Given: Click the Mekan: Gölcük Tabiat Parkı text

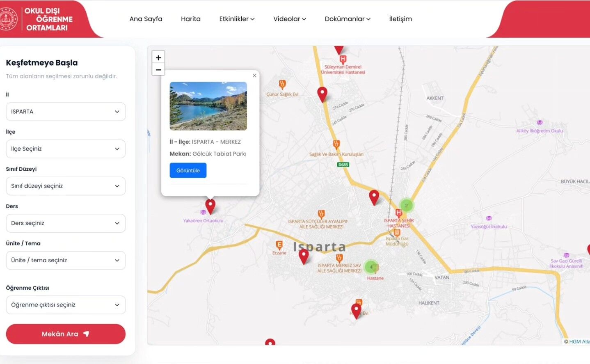Looking at the screenshot, I should click(208, 154).
